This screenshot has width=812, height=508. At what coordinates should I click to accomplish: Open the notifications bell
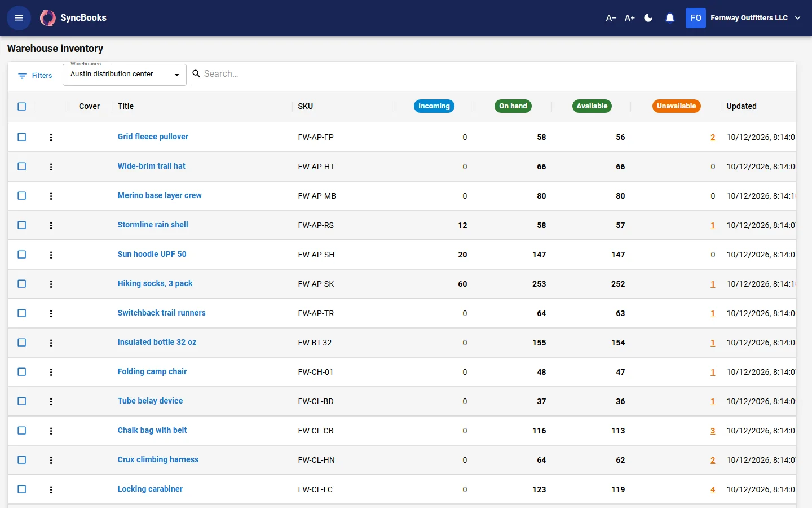670,18
